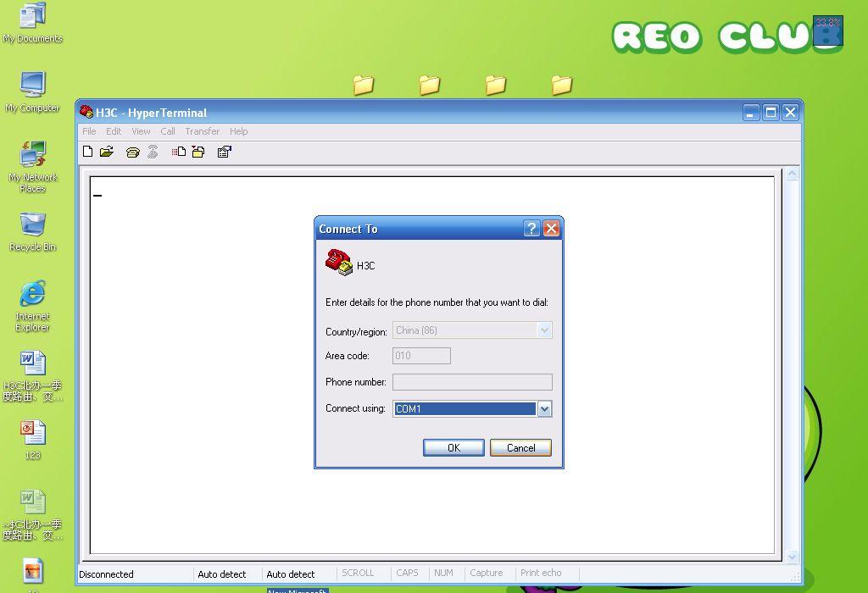Click the Area code field
868x593 pixels.
421,356
